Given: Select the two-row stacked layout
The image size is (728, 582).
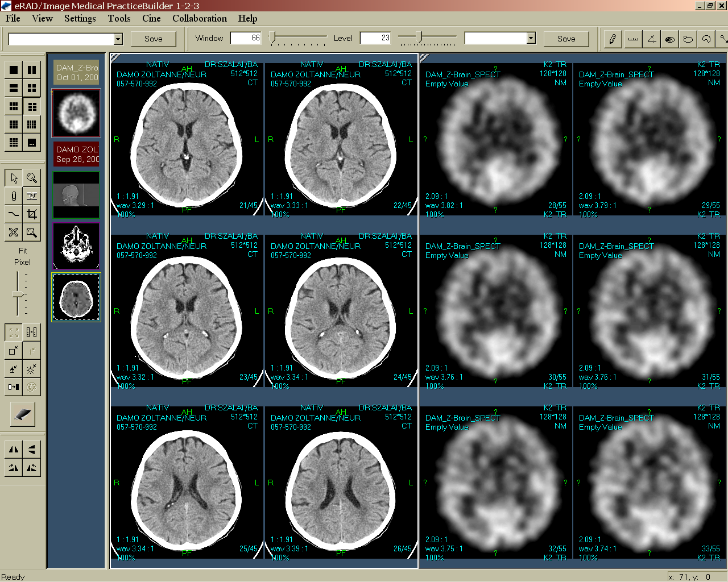Looking at the screenshot, I should (14, 88).
